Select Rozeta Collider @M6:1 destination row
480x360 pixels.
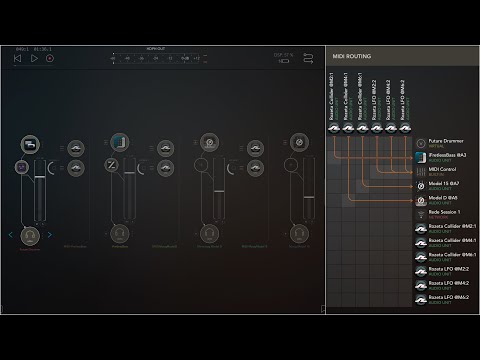point(446,257)
